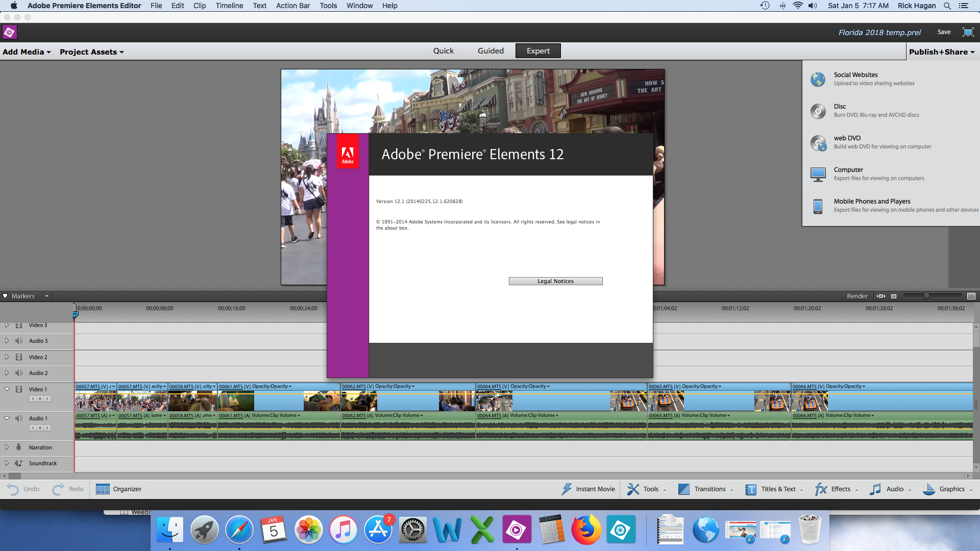
Task: Expand the Soundtrack track
Action: 7,463
